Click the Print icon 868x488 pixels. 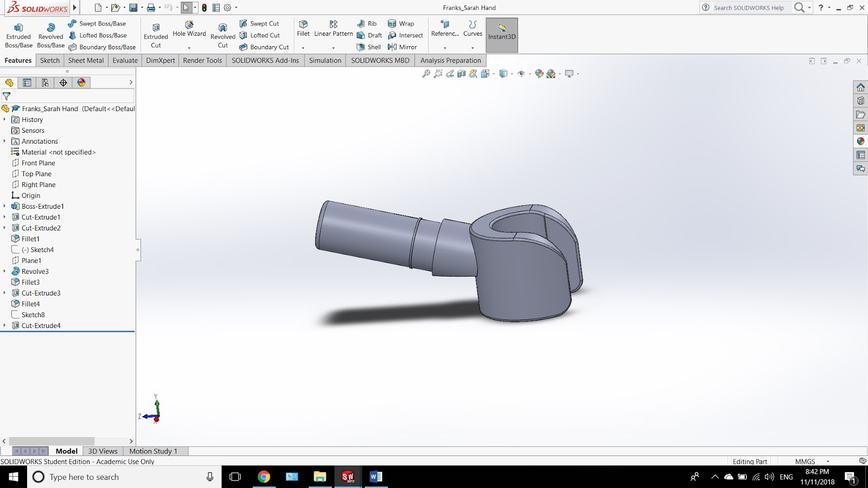click(151, 8)
